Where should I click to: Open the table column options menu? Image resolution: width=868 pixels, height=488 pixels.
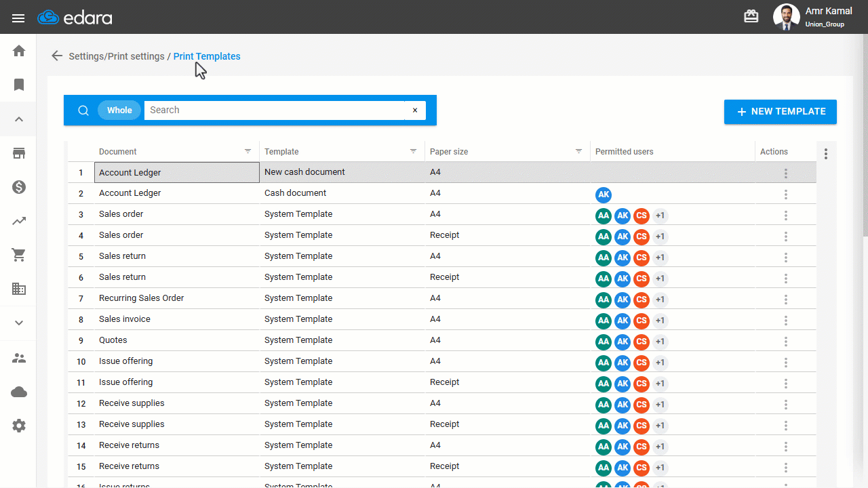(826, 154)
